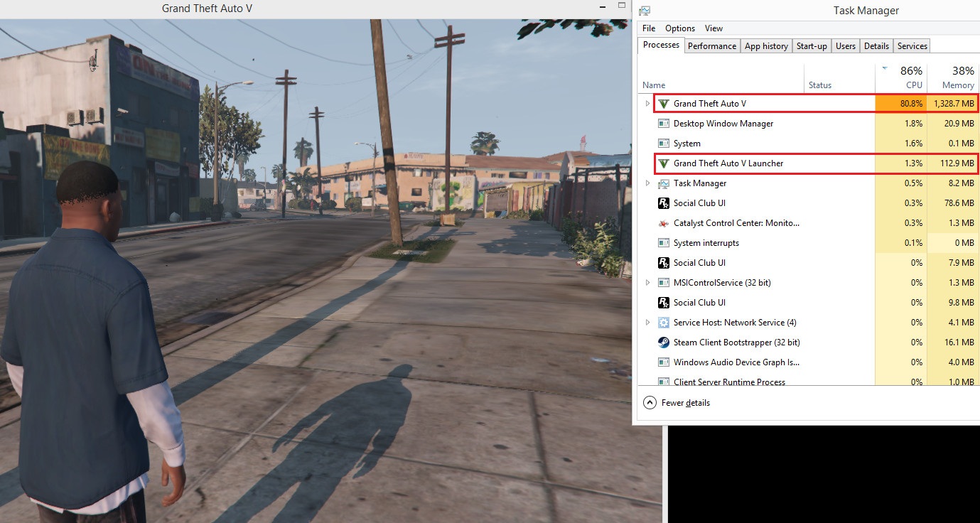
Task: Open the Options menu
Action: (679, 28)
